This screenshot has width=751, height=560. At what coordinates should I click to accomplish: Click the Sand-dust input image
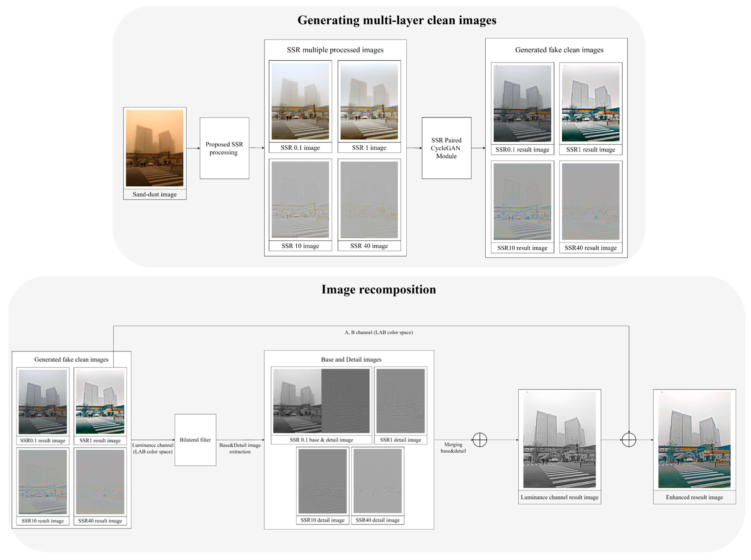point(154,148)
